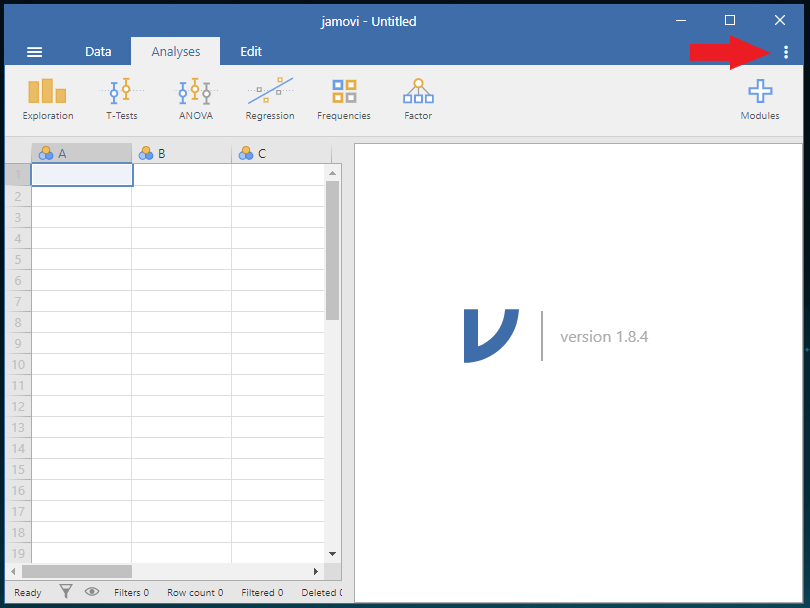The height and width of the screenshot is (608, 810).
Task: Open the Modules plus menu
Action: [760, 100]
